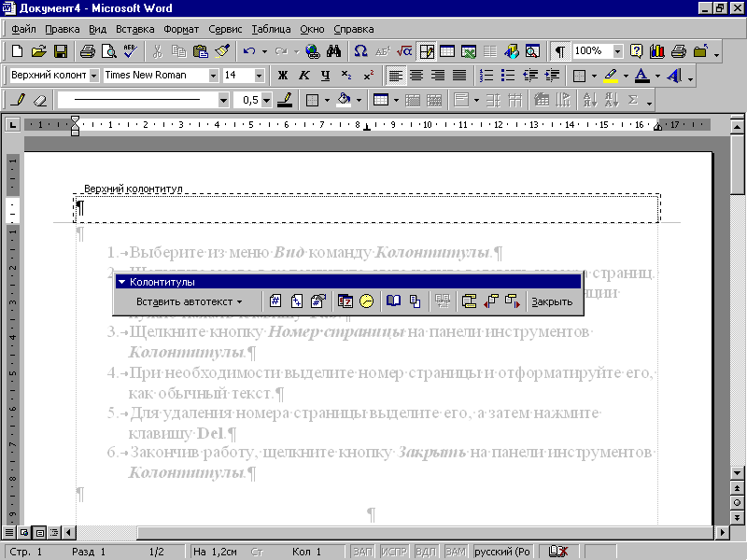Open the zoom 100% dropdown
747x560 pixels.
617,51
